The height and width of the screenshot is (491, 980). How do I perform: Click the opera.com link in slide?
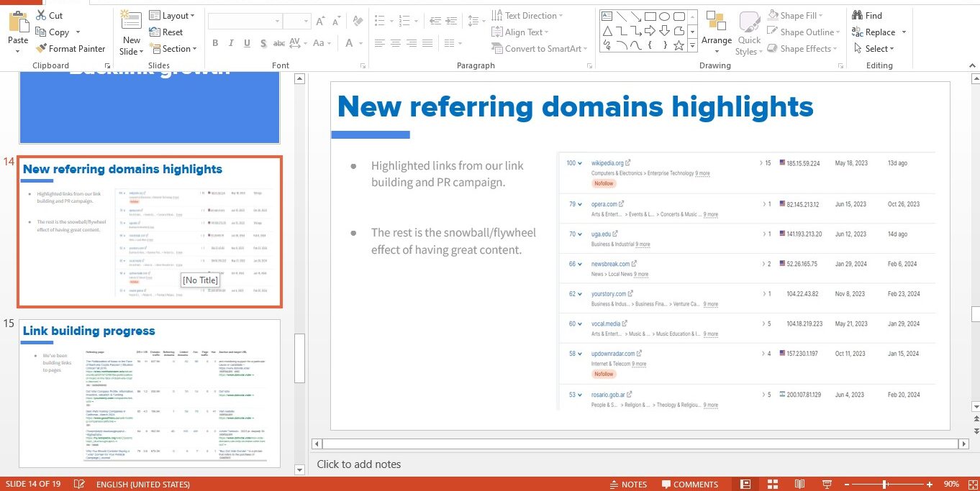point(604,204)
